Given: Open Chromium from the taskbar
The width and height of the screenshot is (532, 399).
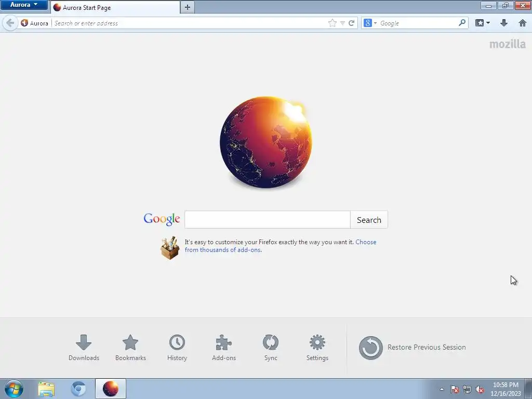Looking at the screenshot, I should pos(78,389).
